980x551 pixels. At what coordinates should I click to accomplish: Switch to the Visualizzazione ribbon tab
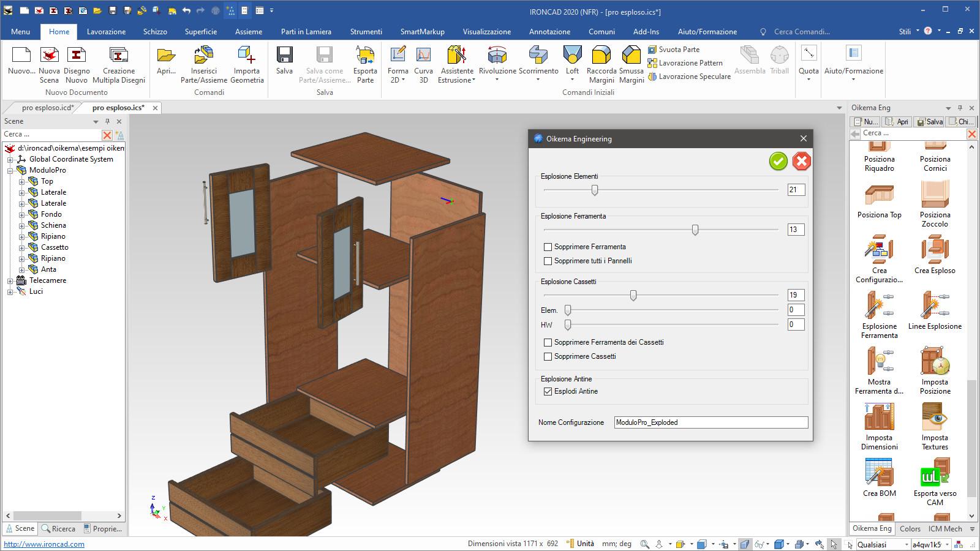(x=488, y=31)
